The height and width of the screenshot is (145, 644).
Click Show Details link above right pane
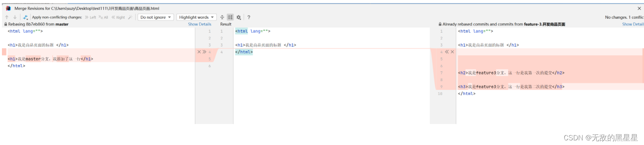[633, 24]
